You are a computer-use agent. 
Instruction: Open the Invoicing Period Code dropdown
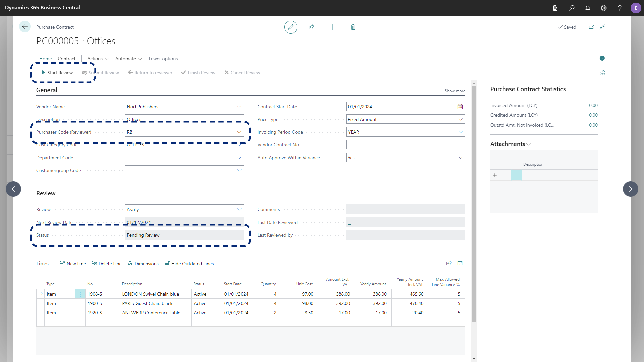click(x=460, y=132)
